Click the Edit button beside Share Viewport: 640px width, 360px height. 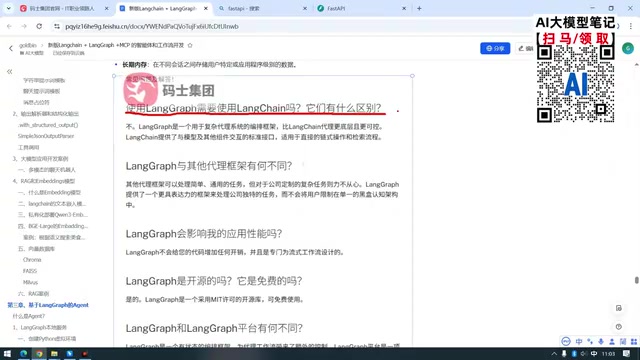click(525, 48)
